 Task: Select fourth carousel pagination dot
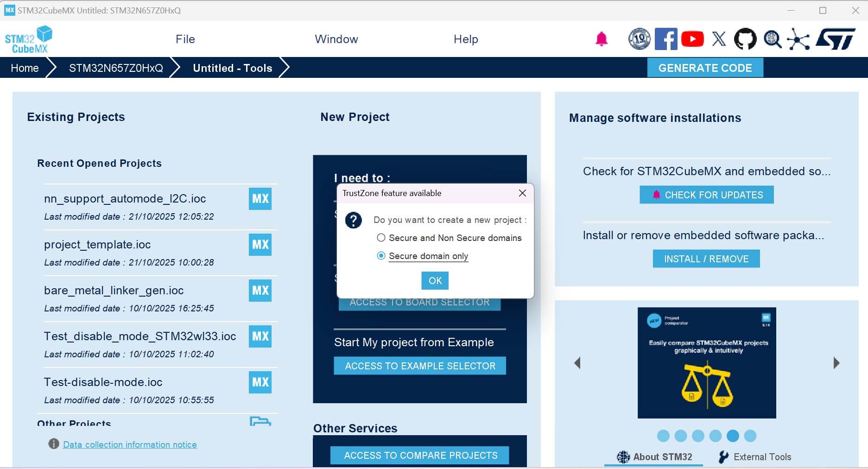click(x=716, y=436)
